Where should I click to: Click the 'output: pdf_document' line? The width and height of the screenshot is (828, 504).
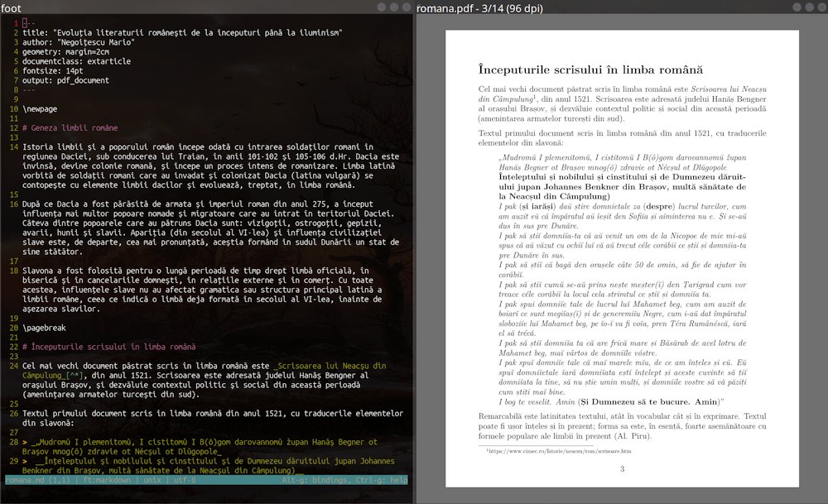click(x=65, y=80)
